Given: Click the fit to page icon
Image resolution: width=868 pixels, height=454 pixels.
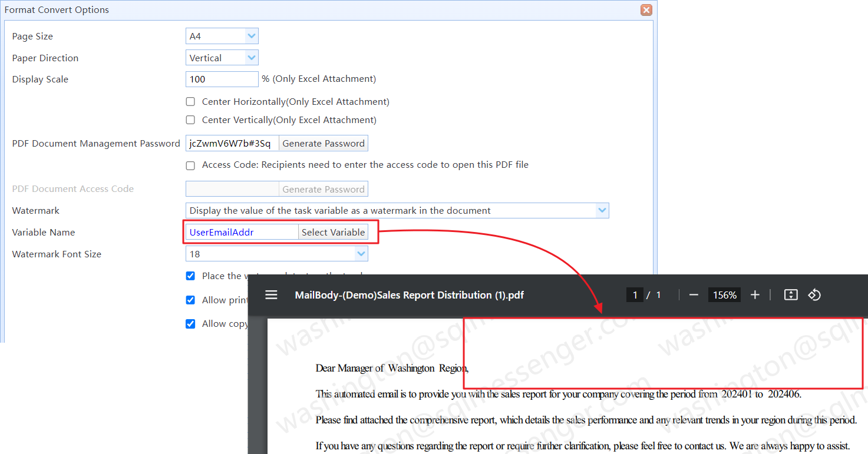Looking at the screenshot, I should [x=791, y=295].
